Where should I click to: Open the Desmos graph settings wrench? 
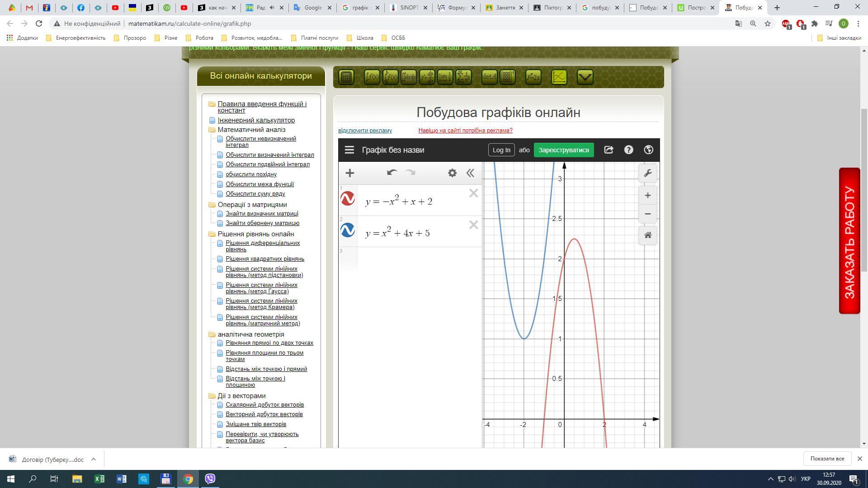click(x=647, y=174)
